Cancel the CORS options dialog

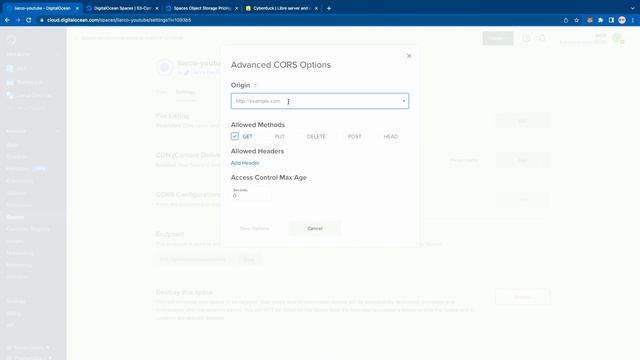[x=315, y=228]
